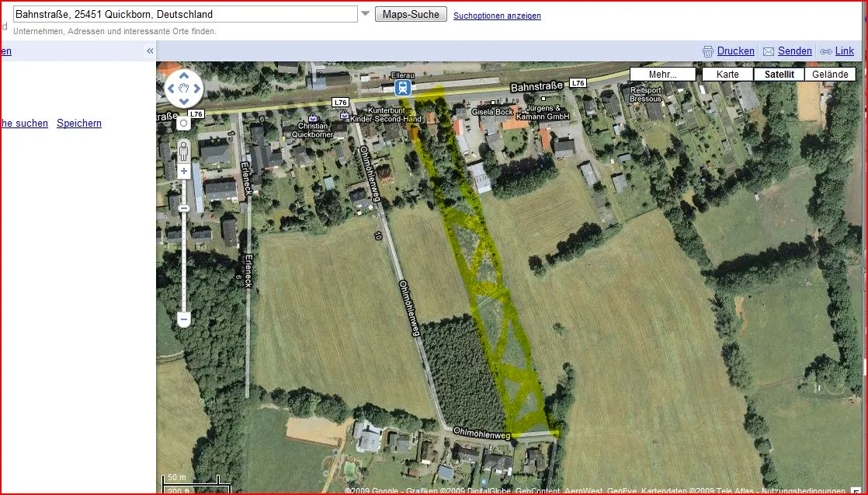Expand the overview map corner arrow
Screen dimensions: 868x495
856,490
